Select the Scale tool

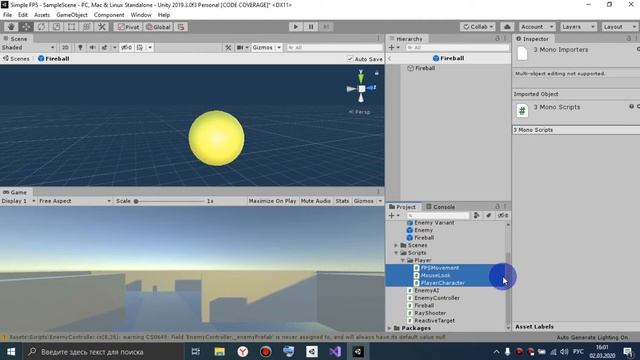pos(56,27)
